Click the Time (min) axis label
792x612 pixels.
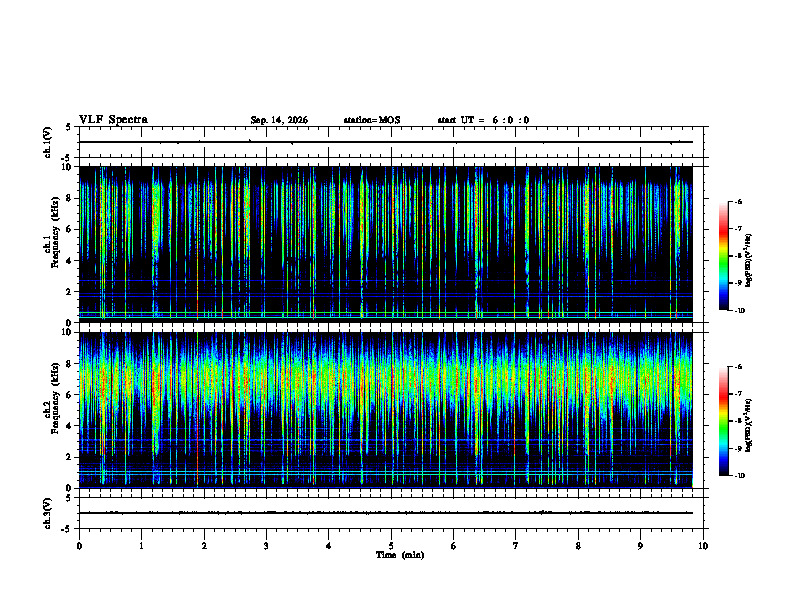(x=400, y=555)
